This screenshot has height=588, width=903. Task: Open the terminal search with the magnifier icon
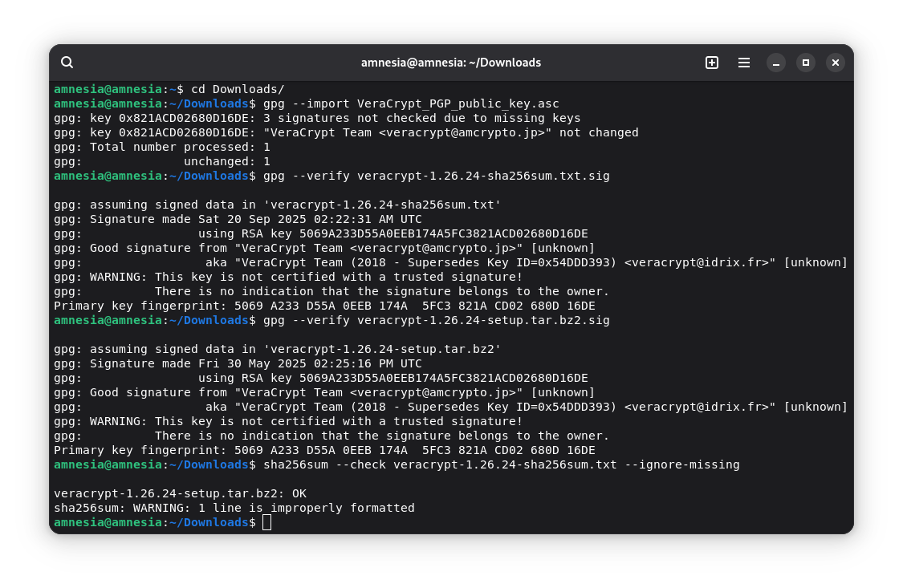pos(67,62)
